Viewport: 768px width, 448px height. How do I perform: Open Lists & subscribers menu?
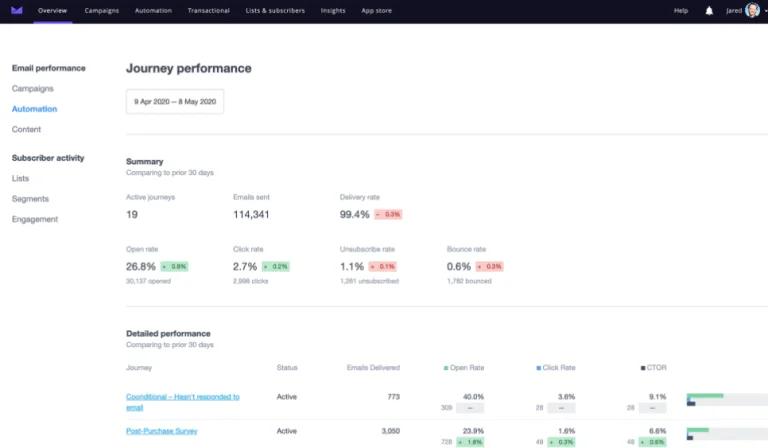pos(275,10)
